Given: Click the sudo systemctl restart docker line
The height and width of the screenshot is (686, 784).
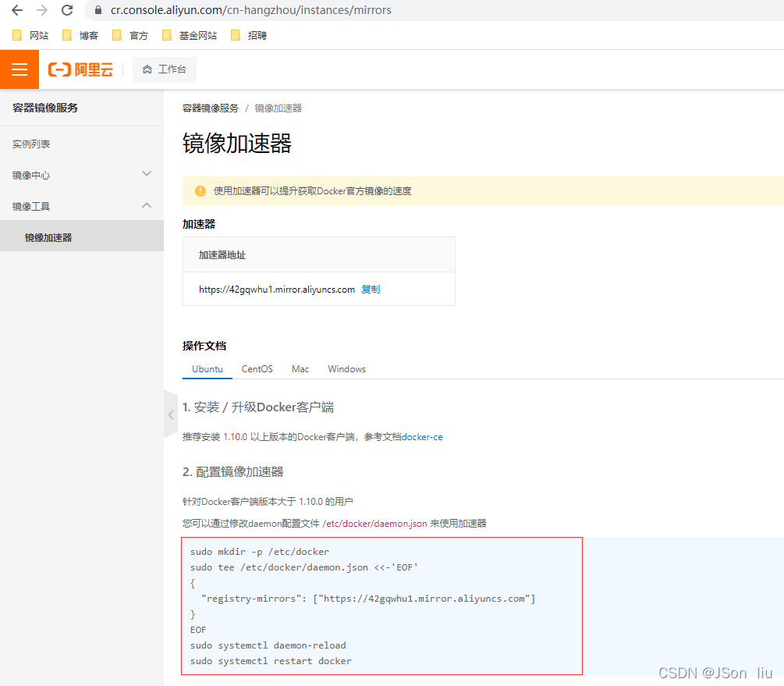Looking at the screenshot, I should pos(271,661).
